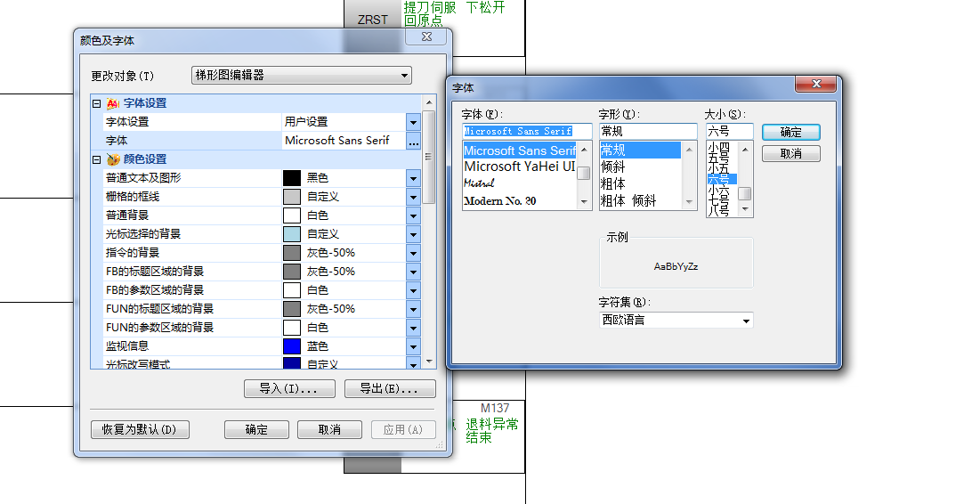This screenshot has width=980, height=504.
Task: Click the 大小 size input field
Action: click(x=729, y=131)
